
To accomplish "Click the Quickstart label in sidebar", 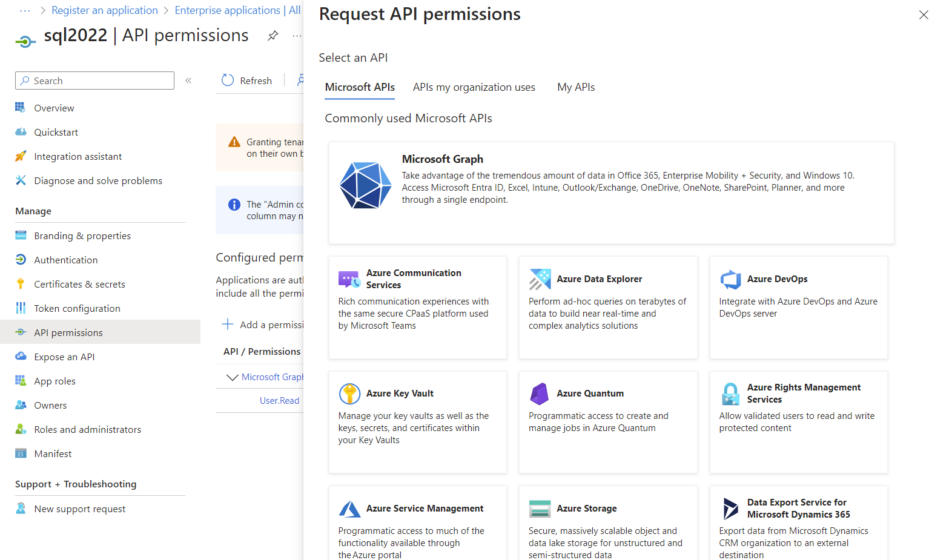I will pyautogui.click(x=56, y=132).
